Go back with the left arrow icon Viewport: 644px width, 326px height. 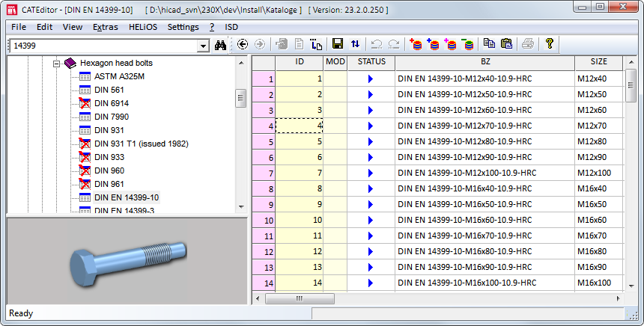243,44
